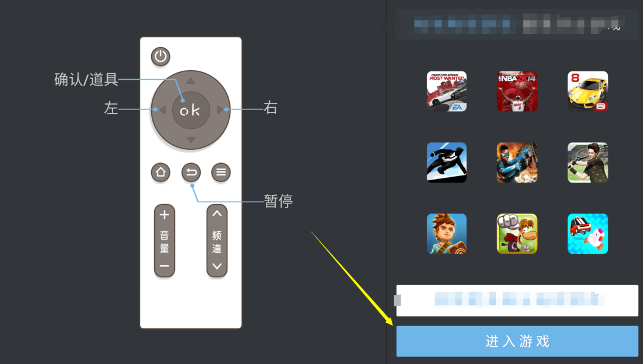Click the channel down chevron
The height and width of the screenshot is (364, 643).
coord(217,266)
